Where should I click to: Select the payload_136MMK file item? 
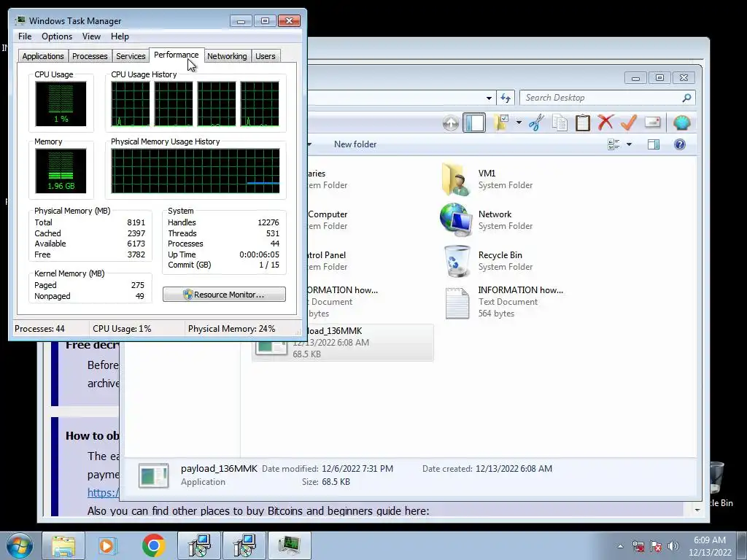pos(343,343)
